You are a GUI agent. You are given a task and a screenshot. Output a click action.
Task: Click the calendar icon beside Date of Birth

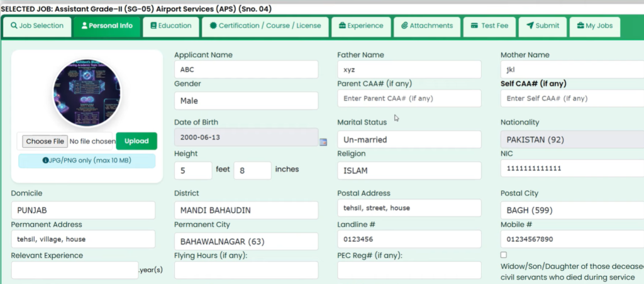click(323, 142)
